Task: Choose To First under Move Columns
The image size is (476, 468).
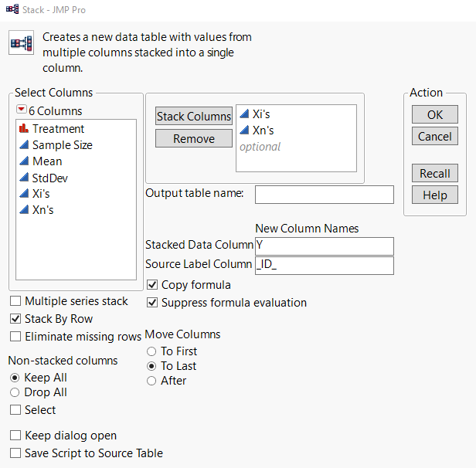Action: [x=151, y=351]
